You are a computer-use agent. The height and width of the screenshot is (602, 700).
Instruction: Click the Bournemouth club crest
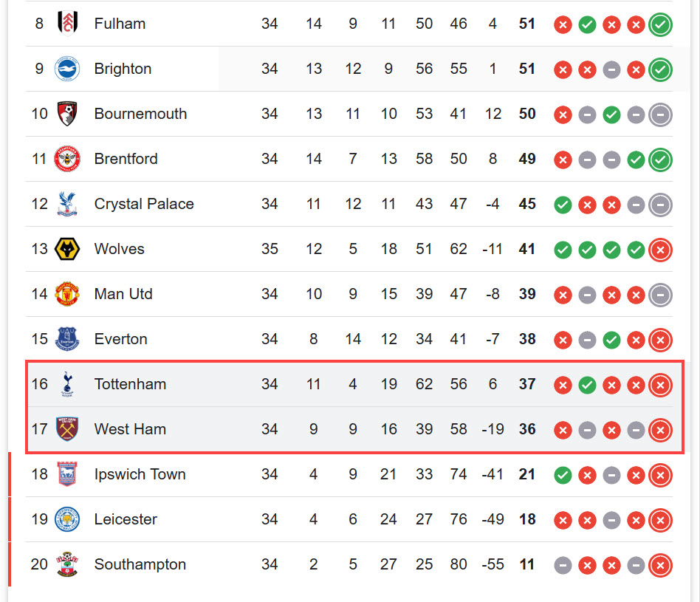tap(67, 114)
